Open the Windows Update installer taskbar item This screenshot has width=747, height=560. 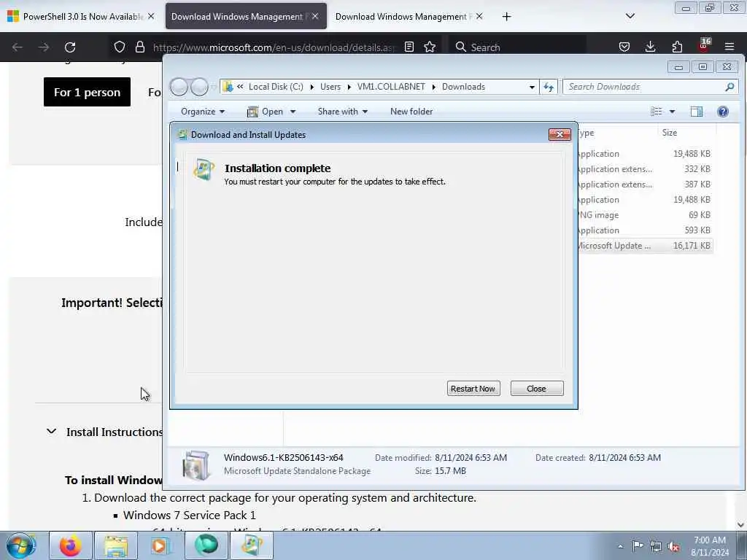point(251,545)
